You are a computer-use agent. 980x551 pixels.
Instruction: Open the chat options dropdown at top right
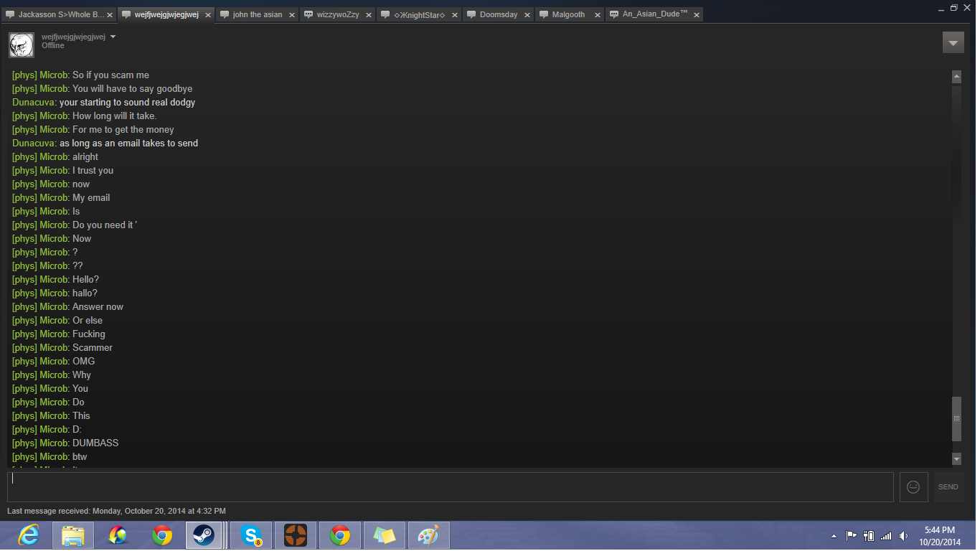(953, 43)
